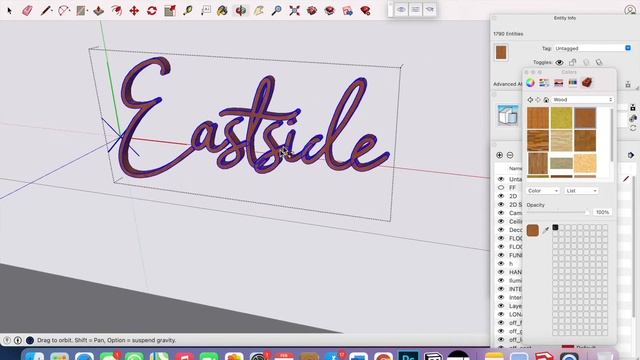Show the hidden FF tag

(x=501, y=188)
